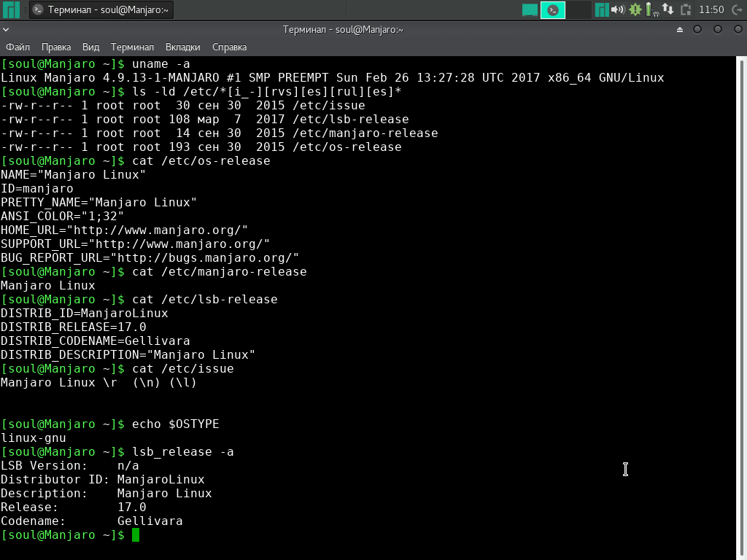
Task: Open the Вкладки menu
Action: [x=182, y=47]
